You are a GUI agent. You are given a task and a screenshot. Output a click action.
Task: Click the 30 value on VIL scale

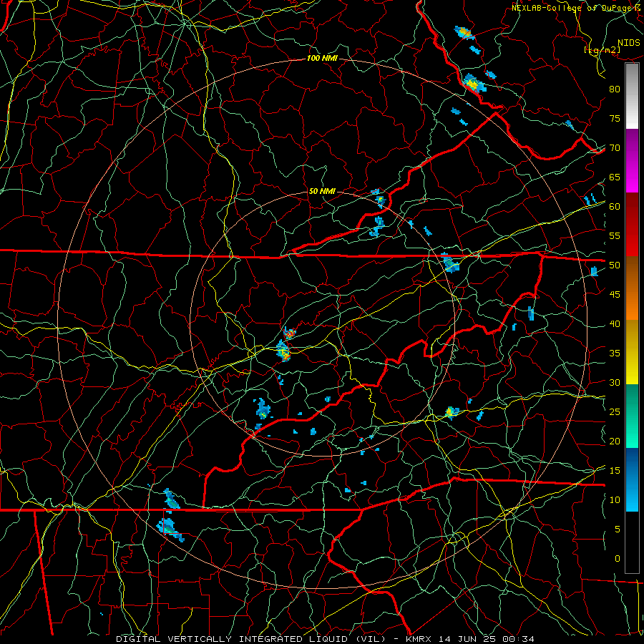pyautogui.click(x=615, y=383)
